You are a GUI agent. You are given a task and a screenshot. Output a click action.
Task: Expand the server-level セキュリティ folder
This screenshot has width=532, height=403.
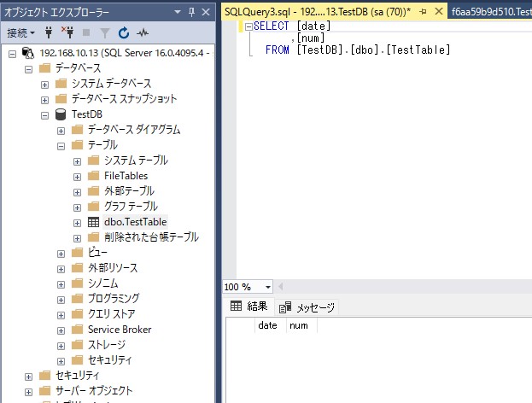(x=28, y=377)
